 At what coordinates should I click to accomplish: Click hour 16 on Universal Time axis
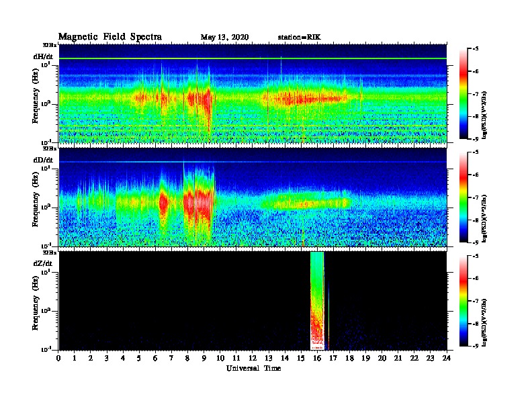coord(317,358)
